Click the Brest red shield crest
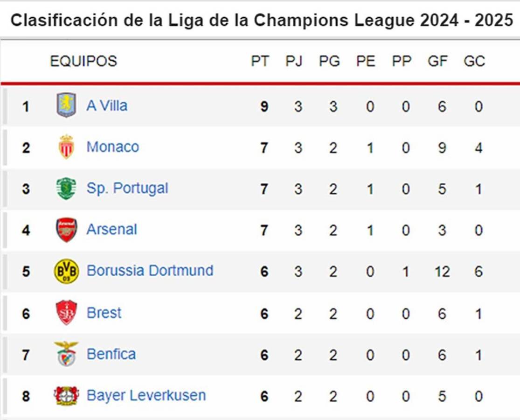520x420 pixels. coord(66,313)
